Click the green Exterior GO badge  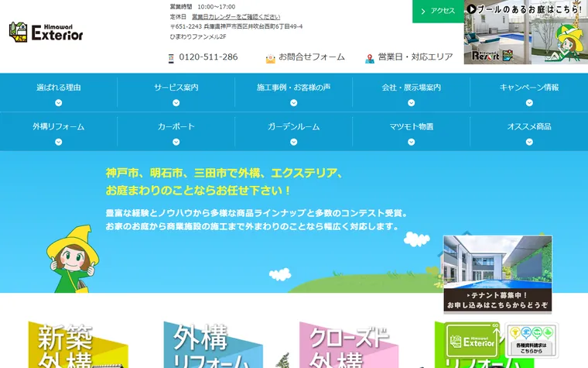(473, 340)
